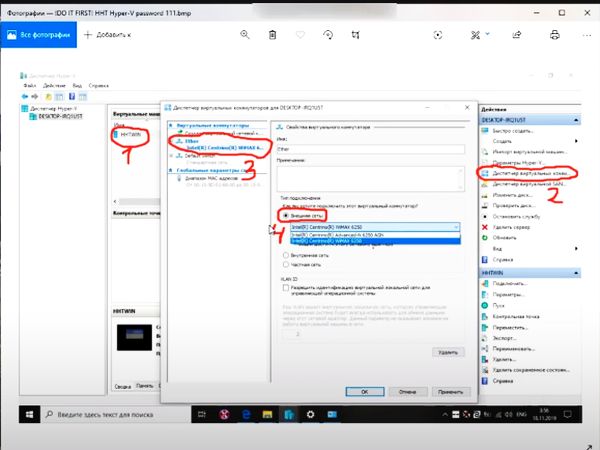Open Edge browser from the taskbar
600x450 pixels.
(246, 414)
